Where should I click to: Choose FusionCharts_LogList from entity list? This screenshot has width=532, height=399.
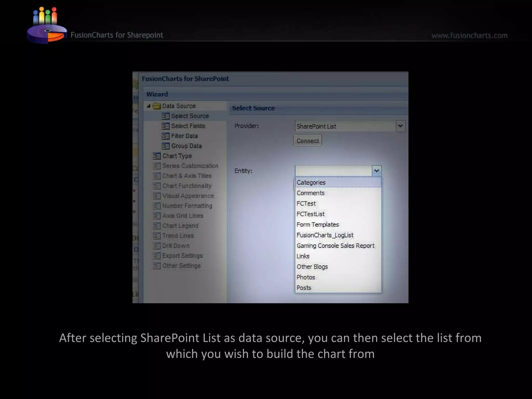pos(338,235)
